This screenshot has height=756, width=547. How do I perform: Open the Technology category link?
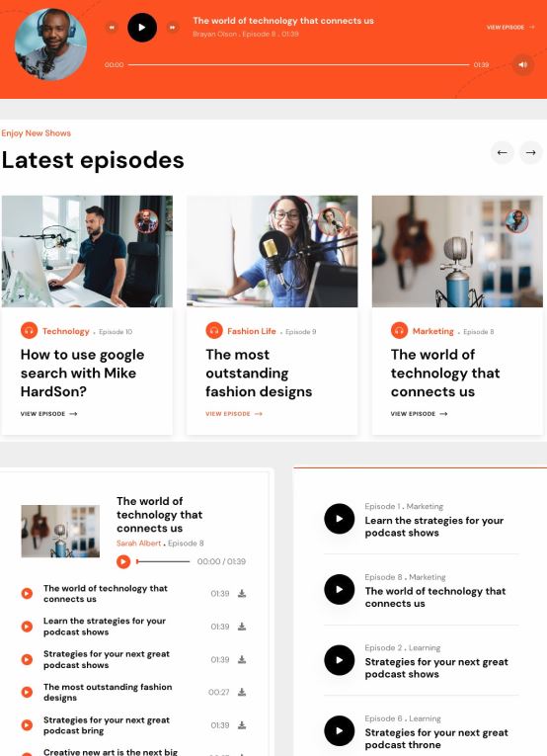point(65,331)
